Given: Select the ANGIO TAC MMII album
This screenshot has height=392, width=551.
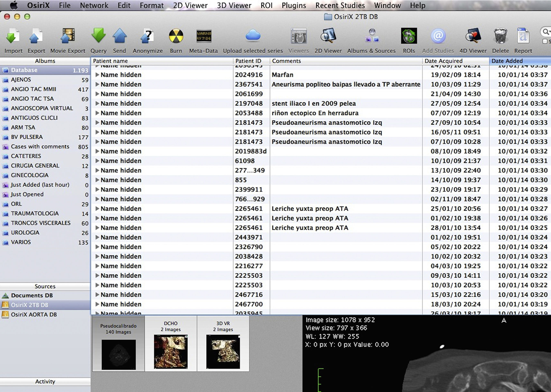Looking at the screenshot, I should coord(34,89).
